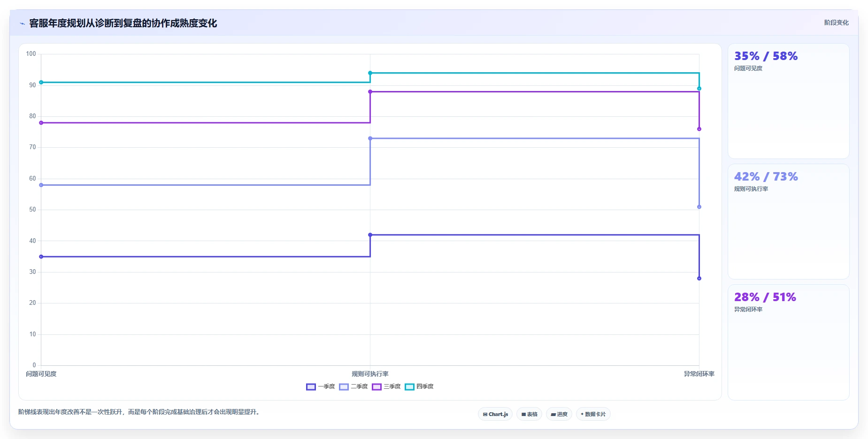Image resolution: width=868 pixels, height=439 pixels.
Task: Click the y-axis tick label 100
Action: click(31, 54)
